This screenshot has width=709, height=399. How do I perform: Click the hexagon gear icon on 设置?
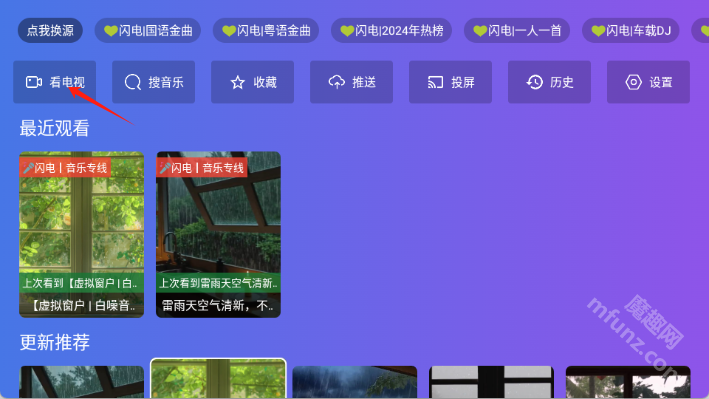pyautogui.click(x=633, y=82)
